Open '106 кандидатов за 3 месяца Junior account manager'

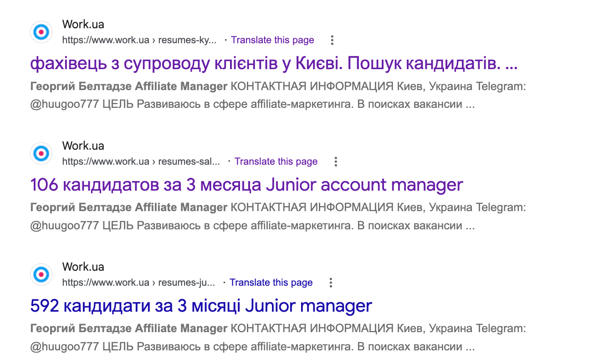pos(246,185)
